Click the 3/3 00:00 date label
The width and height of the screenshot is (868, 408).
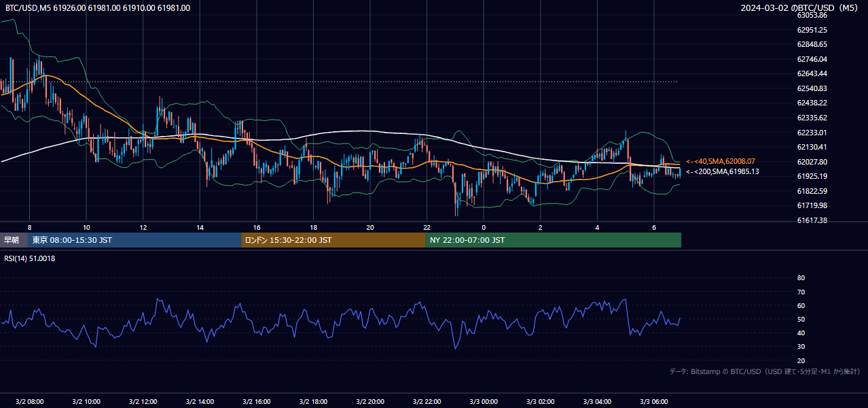pos(484,401)
